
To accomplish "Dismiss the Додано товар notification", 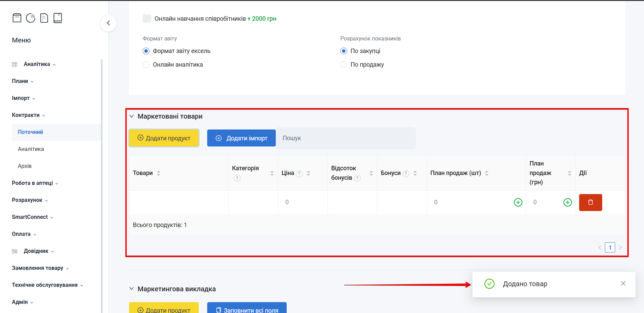I will pyautogui.click(x=623, y=283).
